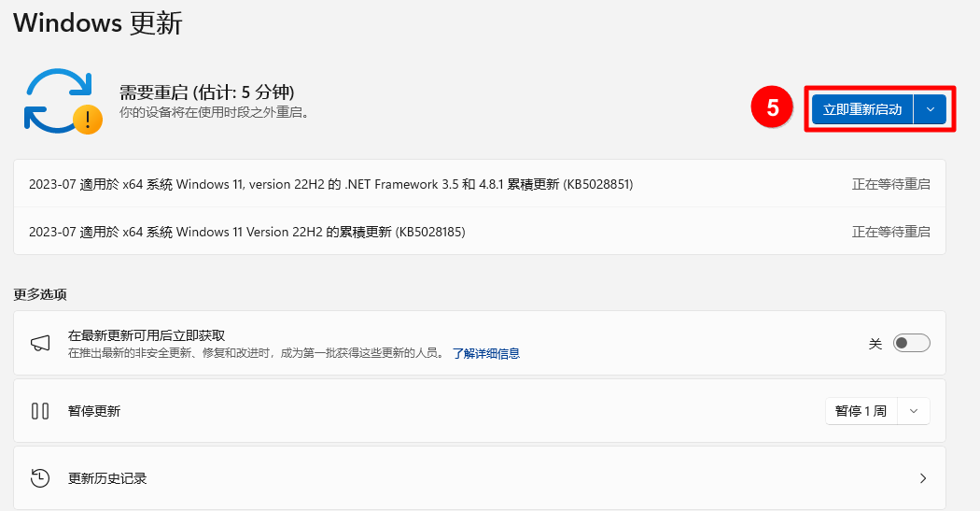Click the 需要重启 status heading
980x511 pixels.
tap(206, 92)
